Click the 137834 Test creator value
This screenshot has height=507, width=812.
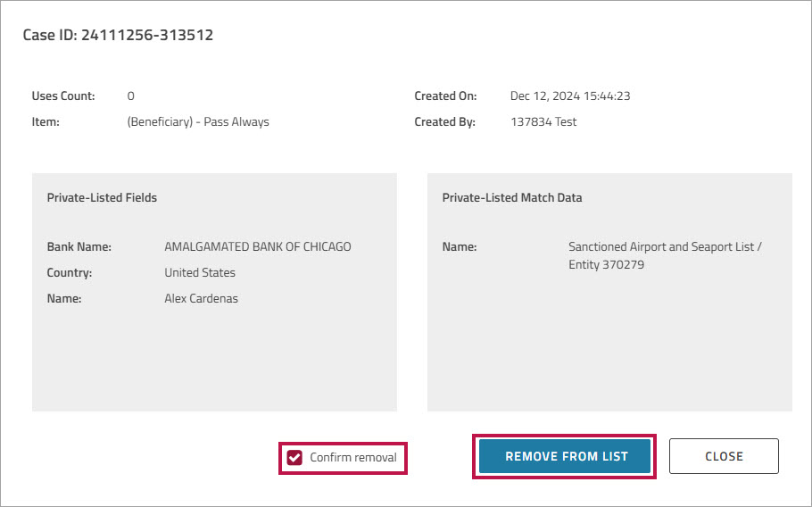543,121
